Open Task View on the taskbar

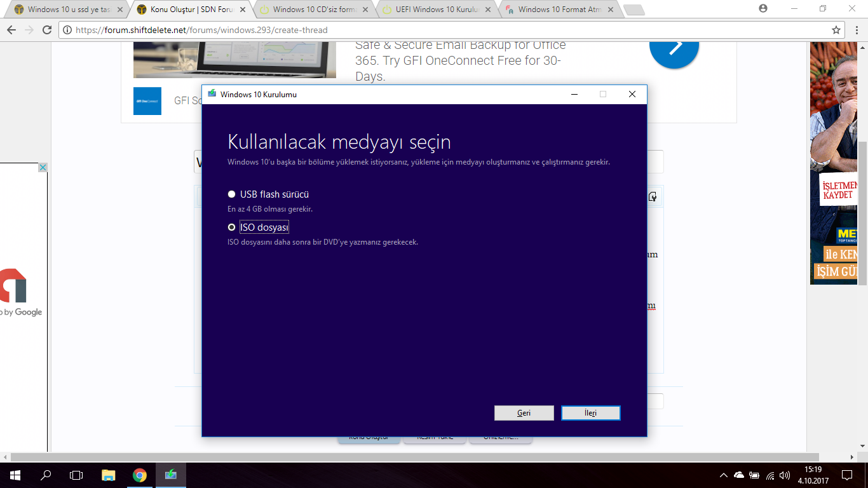coord(76,475)
